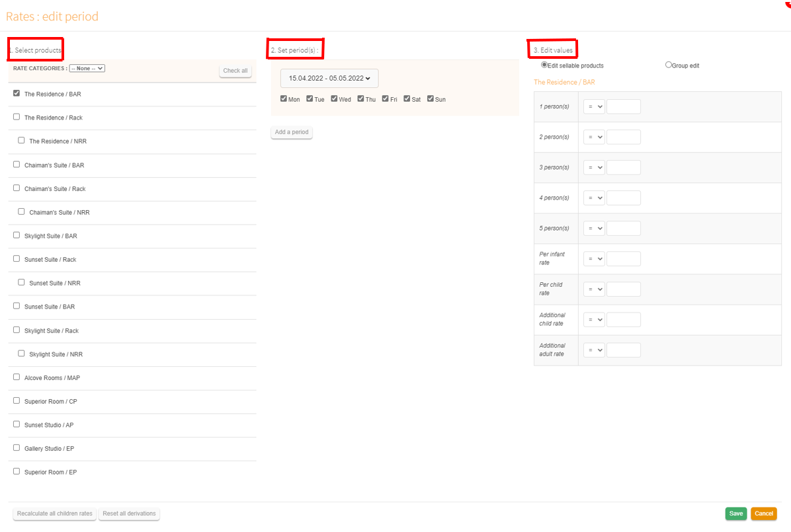Toggle the Sun weekday checkbox
The image size is (791, 532).
point(431,99)
